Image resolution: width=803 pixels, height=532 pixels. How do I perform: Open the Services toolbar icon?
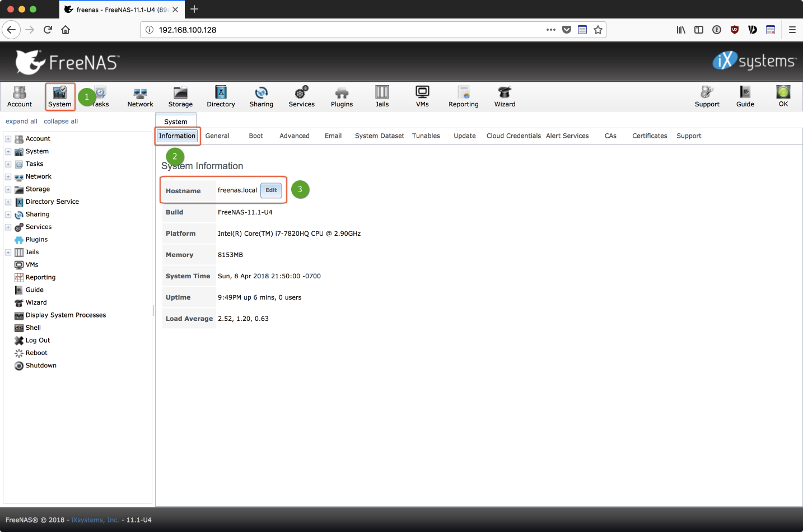(x=301, y=96)
